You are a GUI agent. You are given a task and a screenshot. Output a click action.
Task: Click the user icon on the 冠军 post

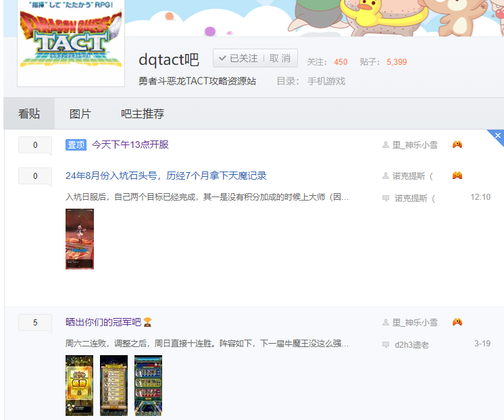[x=386, y=322]
